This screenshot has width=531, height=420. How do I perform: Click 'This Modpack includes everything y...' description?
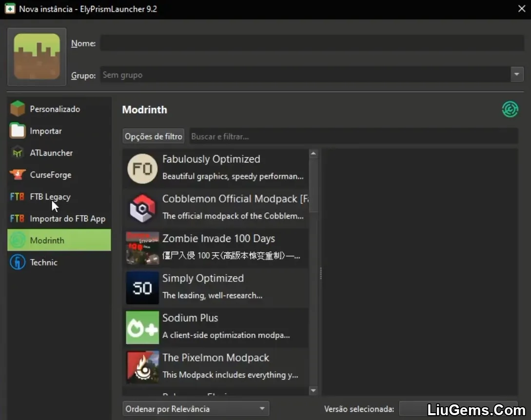tap(230, 375)
